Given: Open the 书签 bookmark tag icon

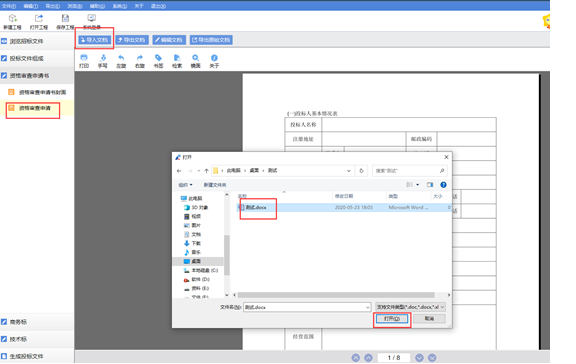Looking at the screenshot, I should 158,58.
